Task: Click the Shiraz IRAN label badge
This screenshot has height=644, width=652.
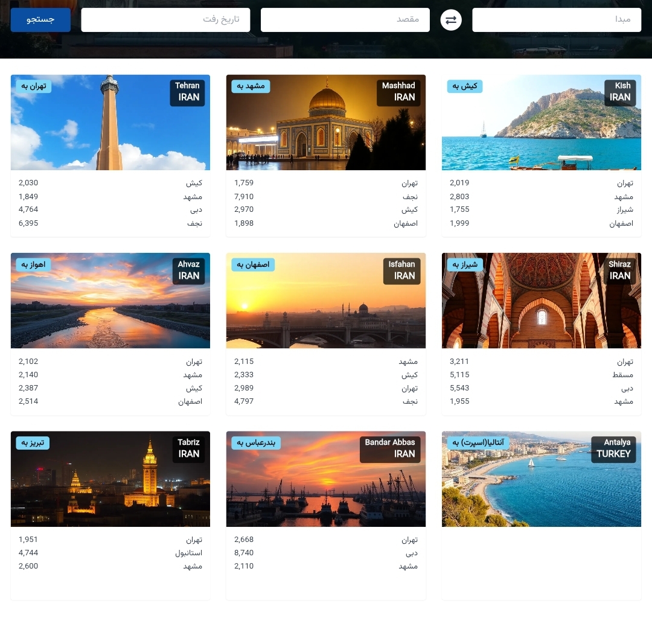Action: coord(619,270)
